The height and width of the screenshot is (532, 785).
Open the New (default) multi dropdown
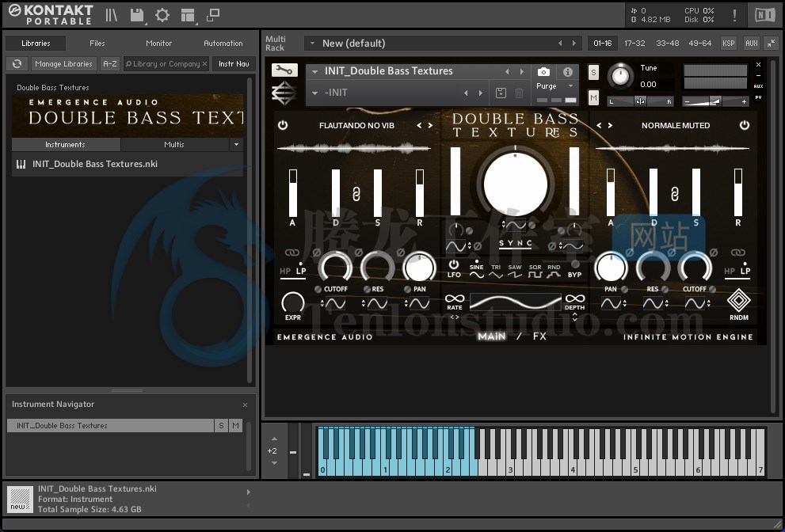point(312,43)
